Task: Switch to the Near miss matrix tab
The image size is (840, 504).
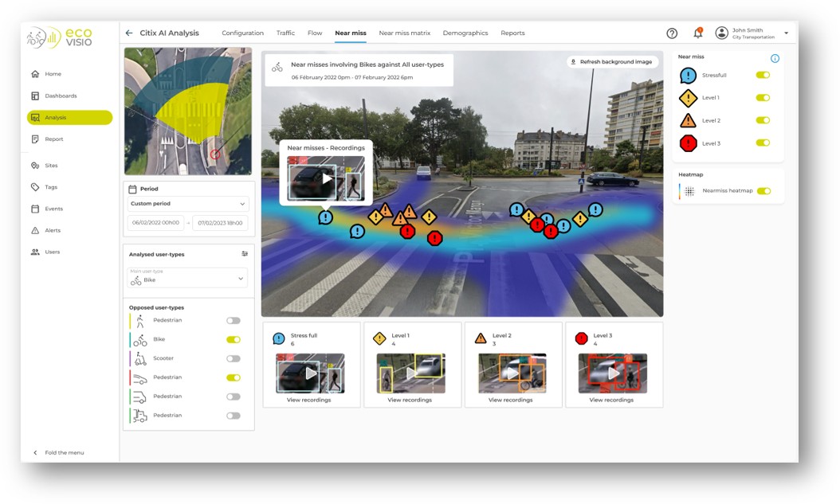Action: (x=404, y=33)
